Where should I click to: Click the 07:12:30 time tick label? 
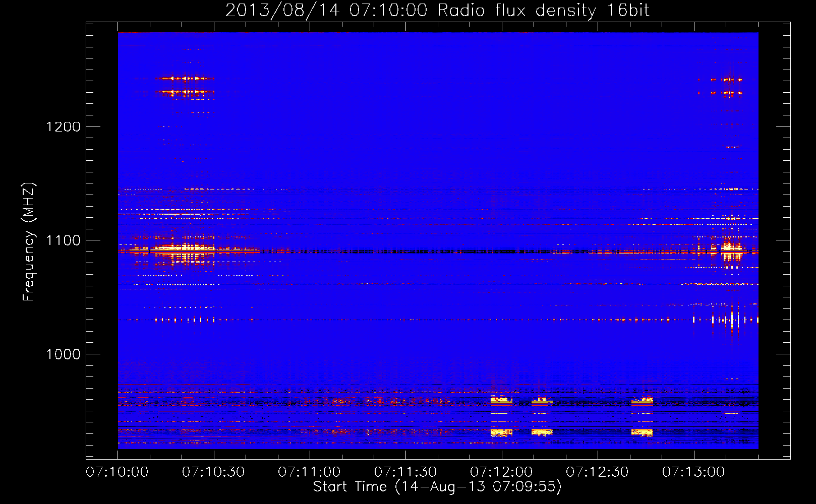pos(597,472)
